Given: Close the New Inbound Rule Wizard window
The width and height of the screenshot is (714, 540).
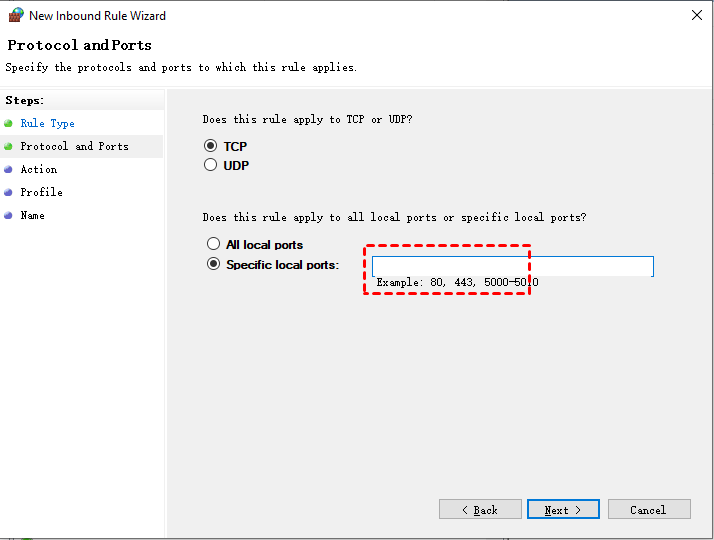Looking at the screenshot, I should pyautogui.click(x=696, y=15).
